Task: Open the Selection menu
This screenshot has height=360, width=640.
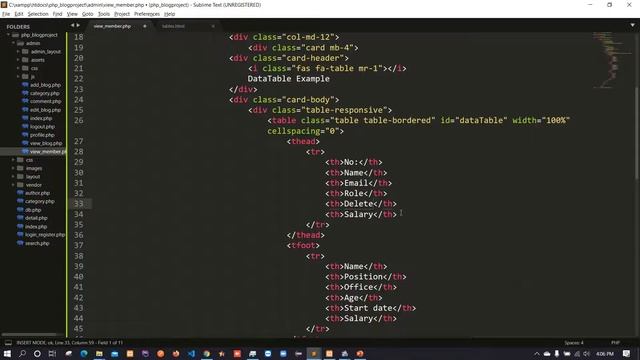Action: click(x=38, y=14)
